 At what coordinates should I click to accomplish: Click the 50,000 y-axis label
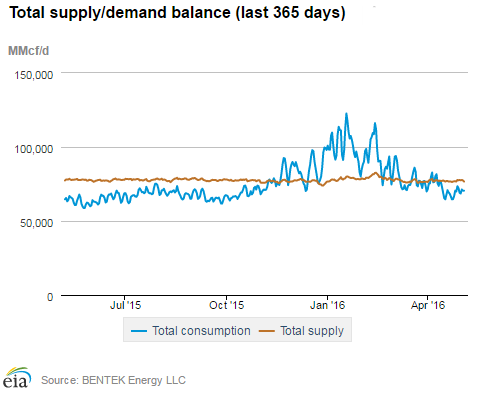point(36,223)
